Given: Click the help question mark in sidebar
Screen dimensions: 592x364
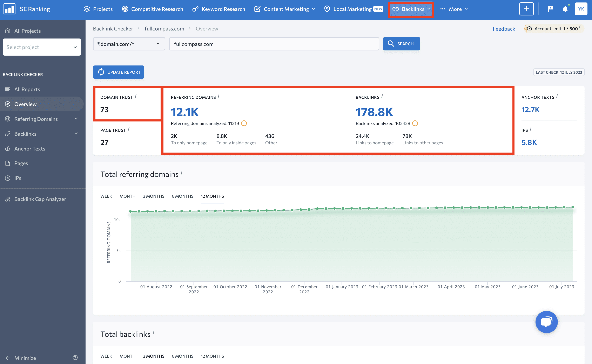Looking at the screenshot, I should click(x=75, y=357).
